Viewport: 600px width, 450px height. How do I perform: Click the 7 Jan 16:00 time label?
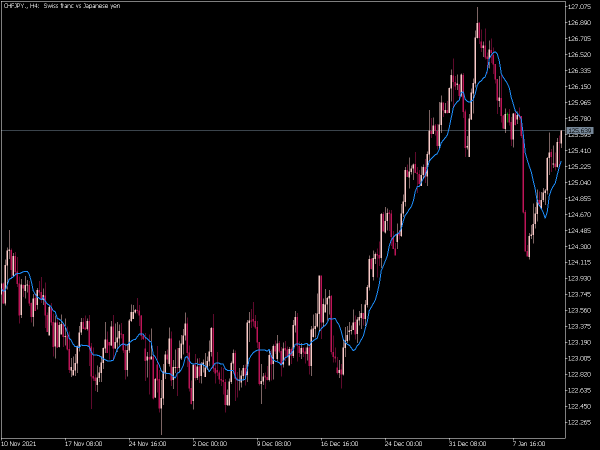click(529, 444)
